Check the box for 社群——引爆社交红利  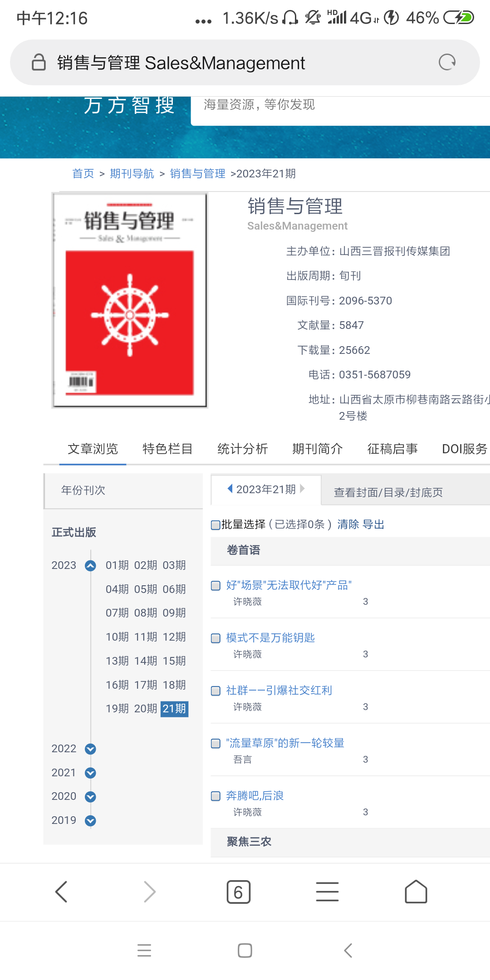click(x=216, y=691)
